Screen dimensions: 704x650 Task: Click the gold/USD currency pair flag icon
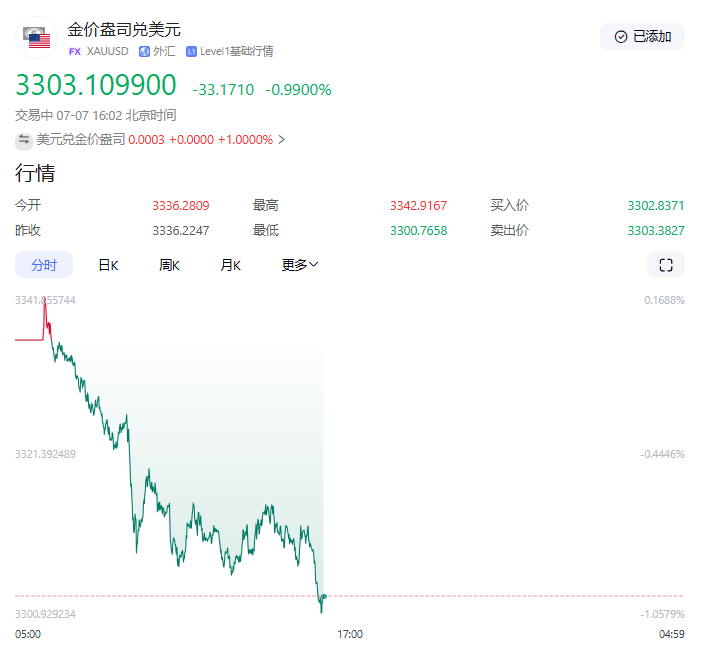coord(37,38)
